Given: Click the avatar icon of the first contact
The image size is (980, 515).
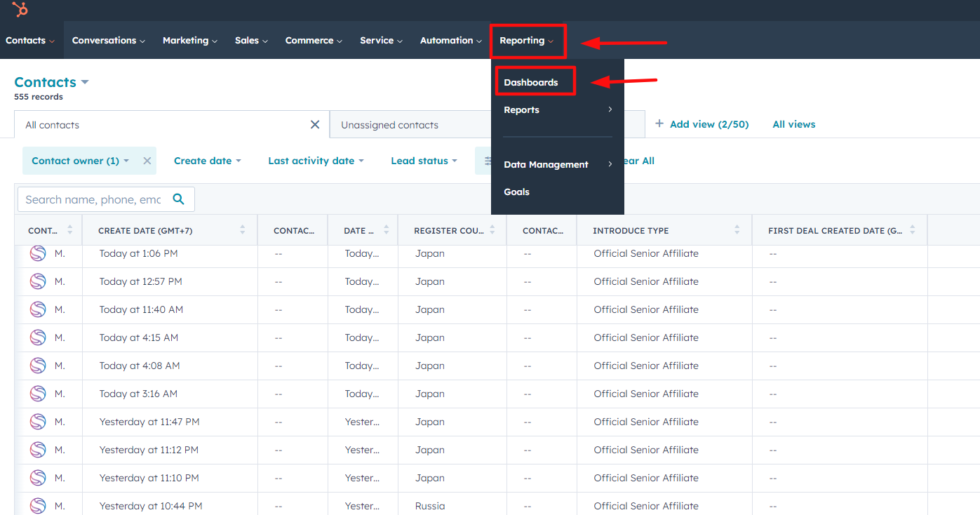Looking at the screenshot, I should point(38,253).
